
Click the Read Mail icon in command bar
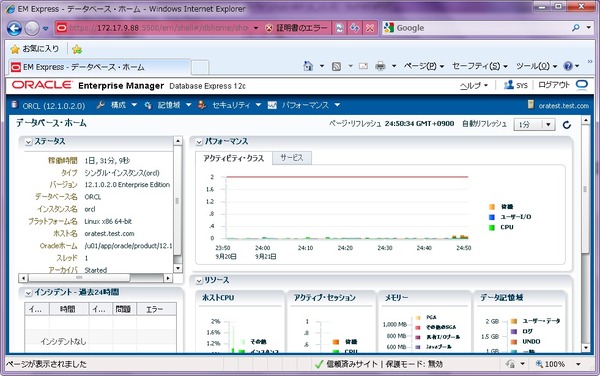point(363,66)
